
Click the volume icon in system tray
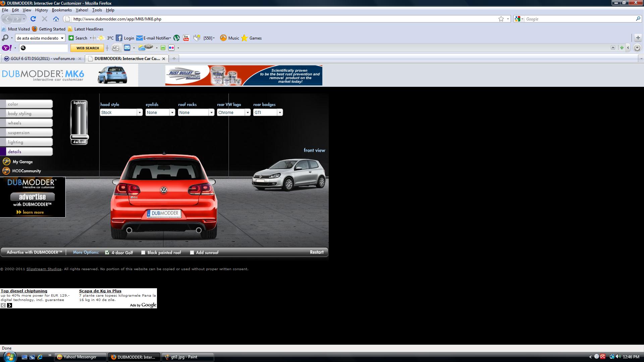pyautogui.click(x=618, y=357)
